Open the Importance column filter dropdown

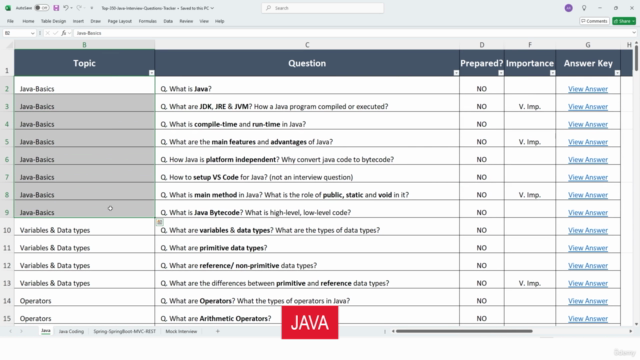(552, 73)
